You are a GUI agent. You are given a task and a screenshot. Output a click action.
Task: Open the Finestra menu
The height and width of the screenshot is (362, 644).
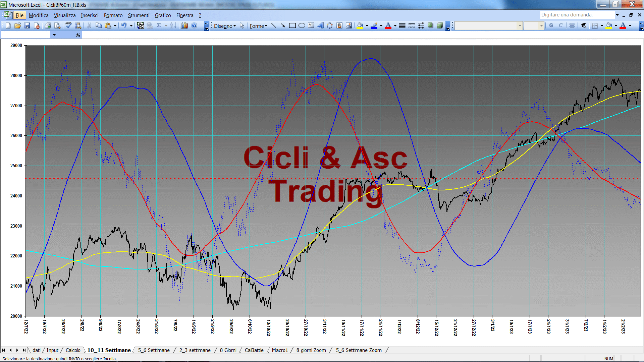[x=185, y=15]
